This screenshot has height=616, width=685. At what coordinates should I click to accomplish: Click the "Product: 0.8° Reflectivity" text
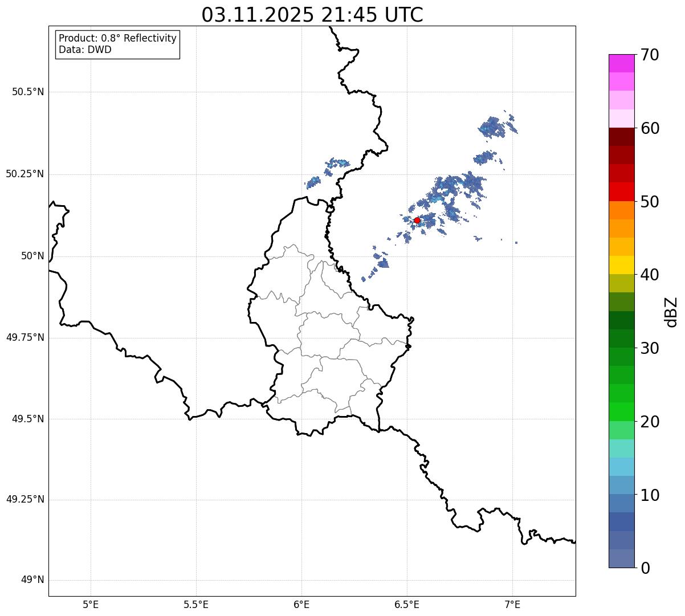[118, 38]
